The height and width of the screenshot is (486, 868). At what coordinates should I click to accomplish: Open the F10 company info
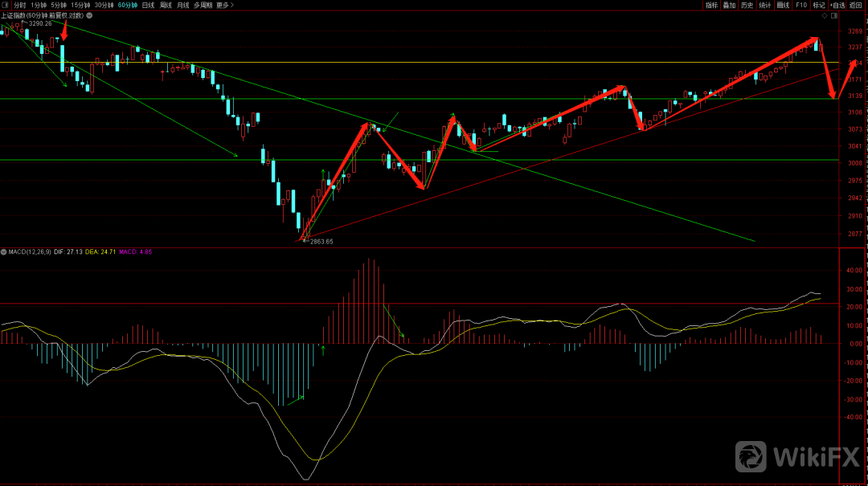800,5
